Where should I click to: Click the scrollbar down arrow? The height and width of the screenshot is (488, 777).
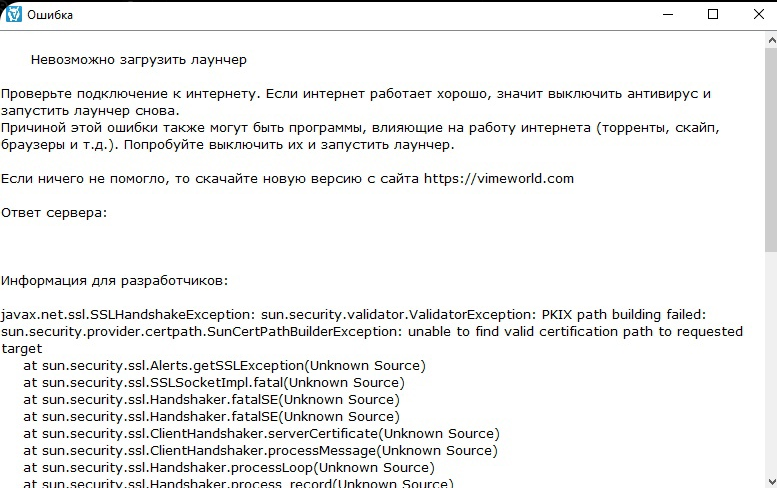tap(772, 481)
